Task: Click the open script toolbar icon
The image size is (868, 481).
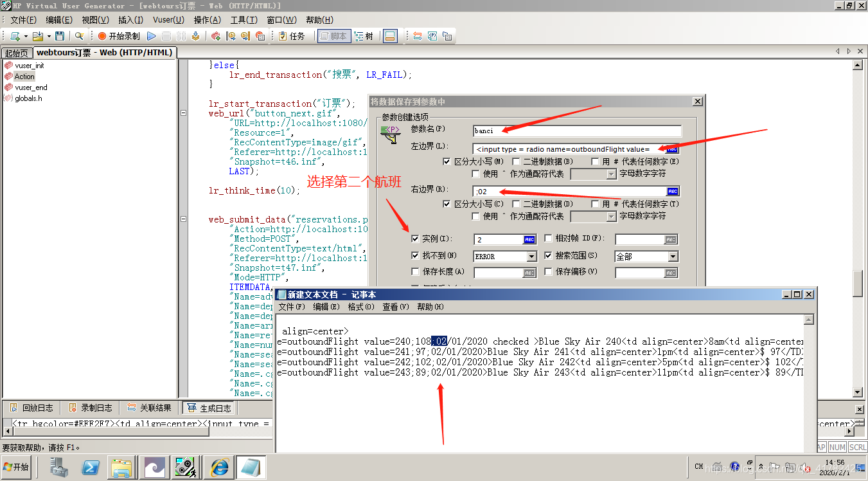Action: [37, 36]
